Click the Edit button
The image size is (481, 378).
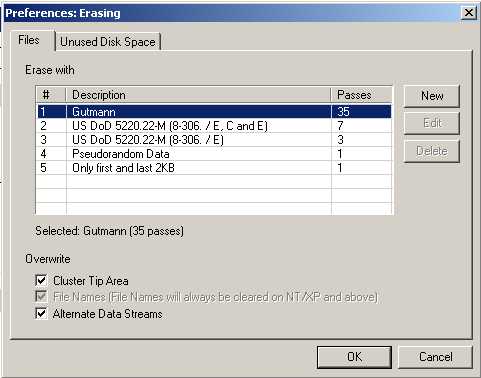(432, 123)
